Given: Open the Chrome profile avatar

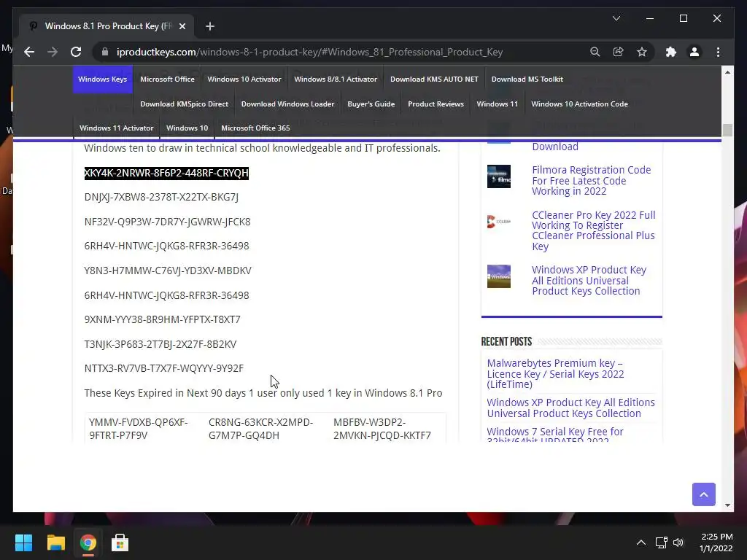Looking at the screenshot, I should pyautogui.click(x=694, y=52).
